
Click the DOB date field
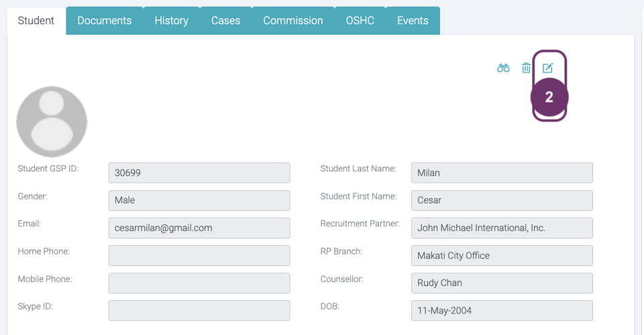click(502, 310)
